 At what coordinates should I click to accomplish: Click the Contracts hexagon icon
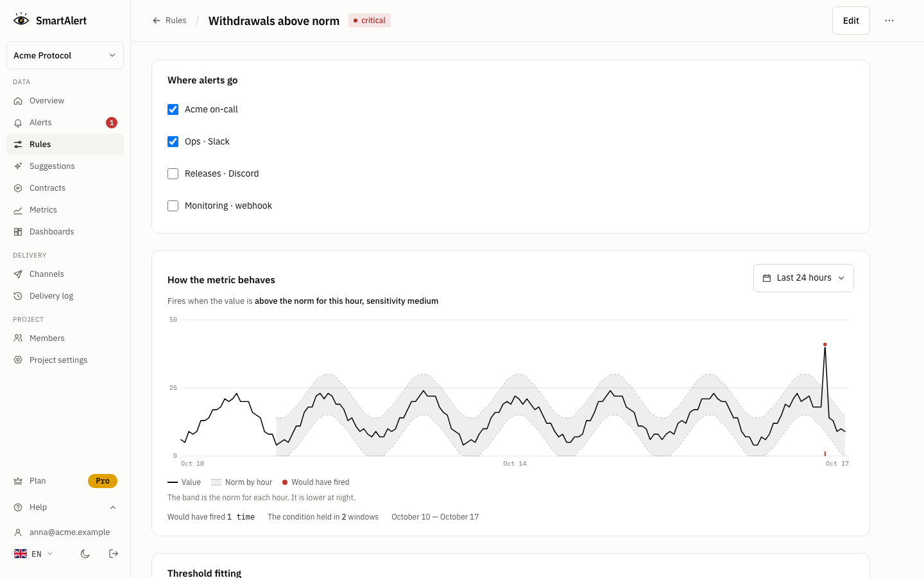point(18,188)
